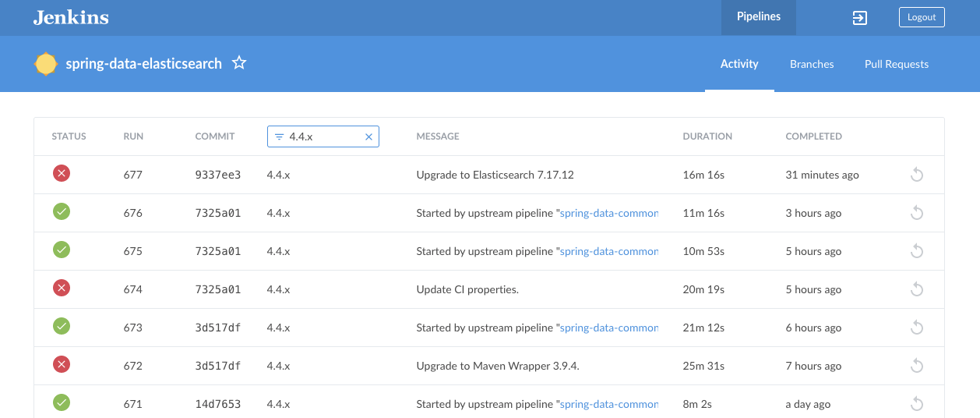Screen dimensions: 980x418
Task: Click the spring-data-elasticsearch pipeline title
Action: pos(144,64)
